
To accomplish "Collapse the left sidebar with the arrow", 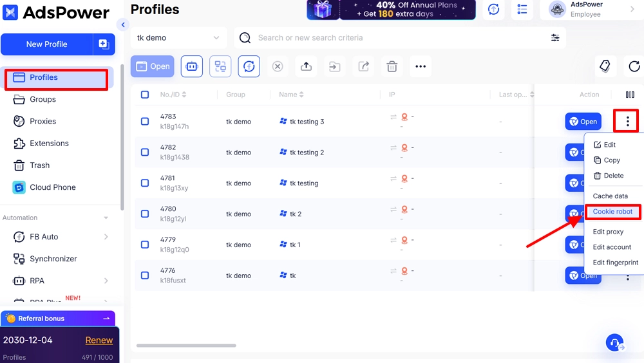I will coord(123,24).
